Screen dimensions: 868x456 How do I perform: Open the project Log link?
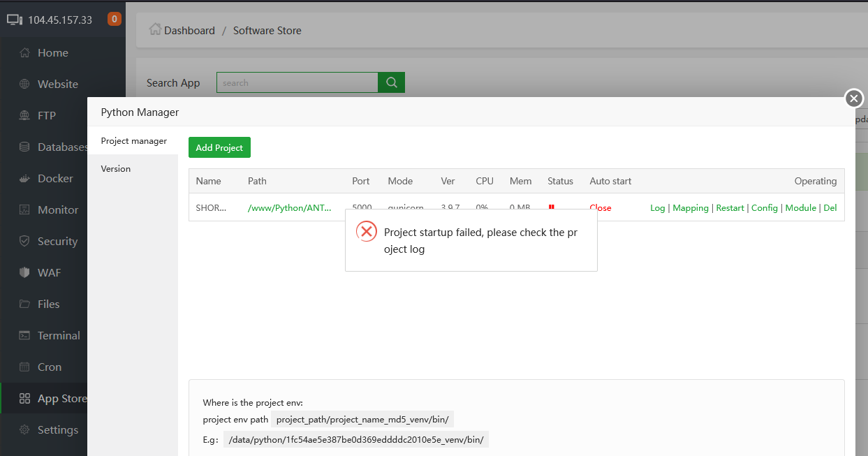[x=657, y=208]
